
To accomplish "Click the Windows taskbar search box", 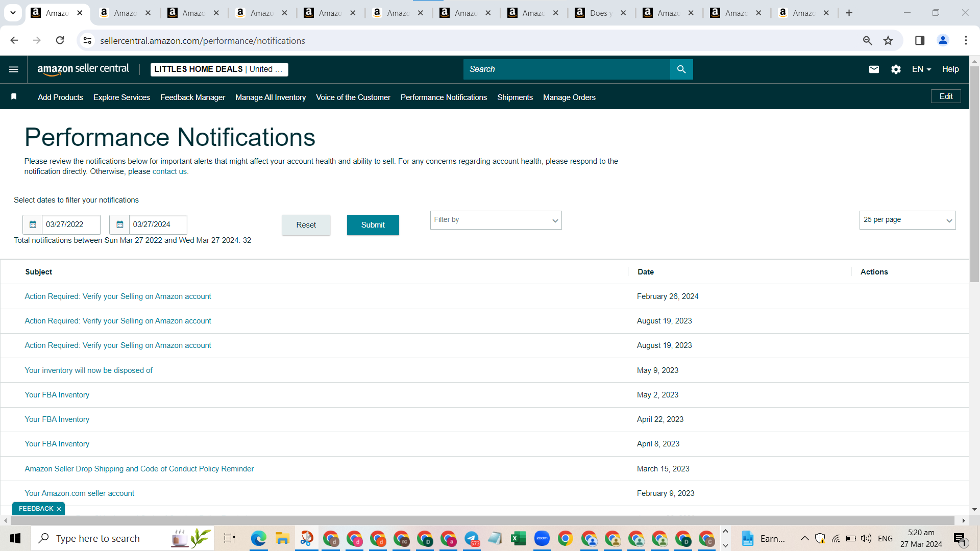I will [122, 538].
